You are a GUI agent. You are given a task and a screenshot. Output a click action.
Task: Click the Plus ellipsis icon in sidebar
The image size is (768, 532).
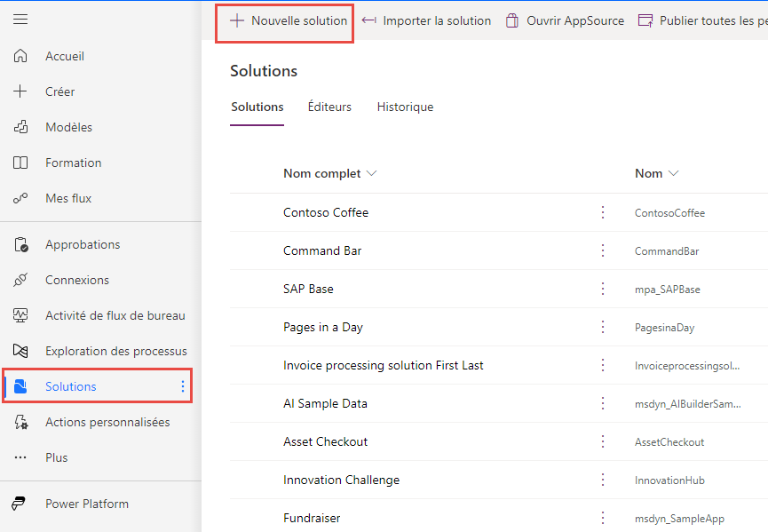click(x=20, y=457)
